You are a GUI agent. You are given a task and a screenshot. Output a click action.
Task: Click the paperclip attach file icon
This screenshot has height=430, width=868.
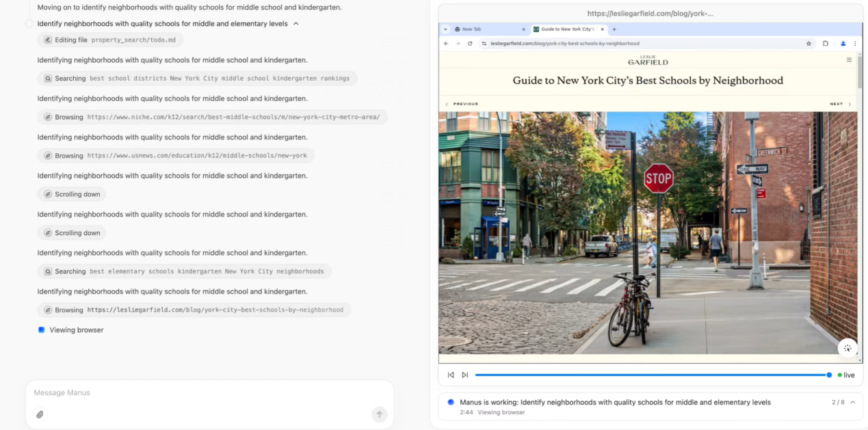40,414
